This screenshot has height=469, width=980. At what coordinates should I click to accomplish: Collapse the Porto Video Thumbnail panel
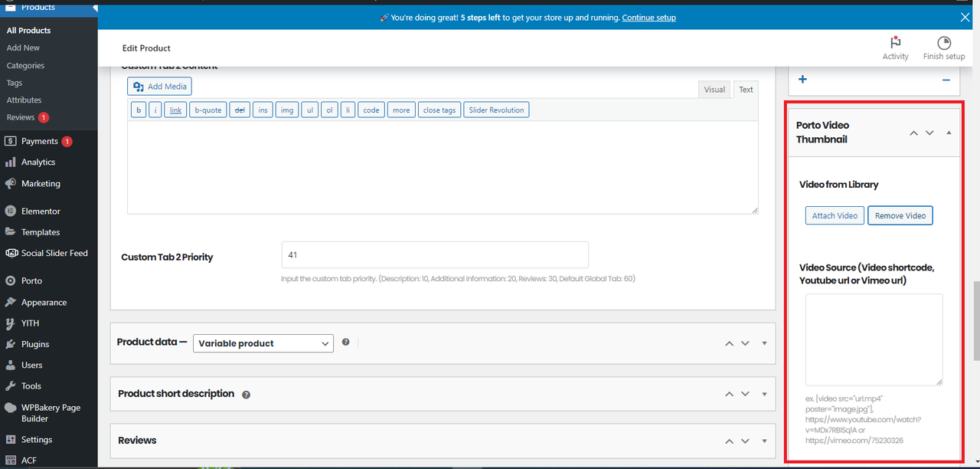pyautogui.click(x=949, y=133)
